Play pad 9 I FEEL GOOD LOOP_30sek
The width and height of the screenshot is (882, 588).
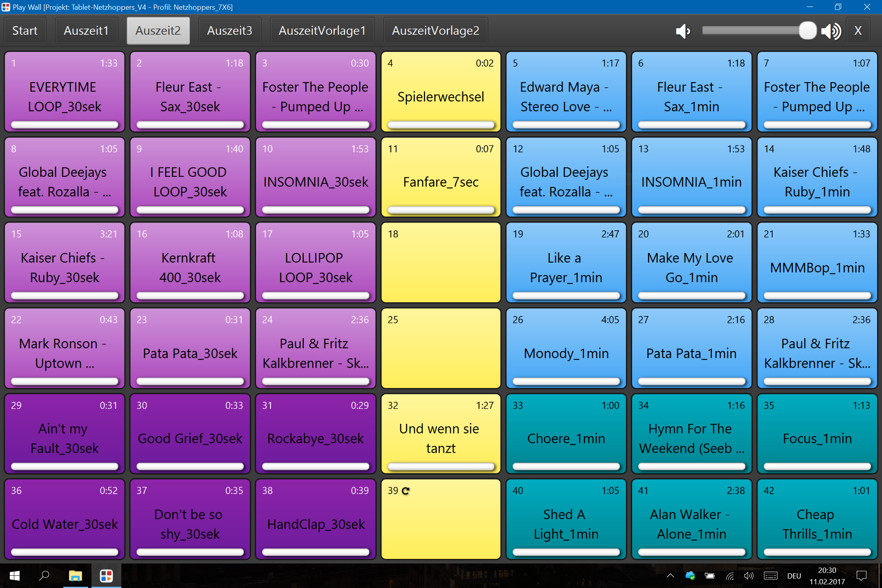point(190,177)
